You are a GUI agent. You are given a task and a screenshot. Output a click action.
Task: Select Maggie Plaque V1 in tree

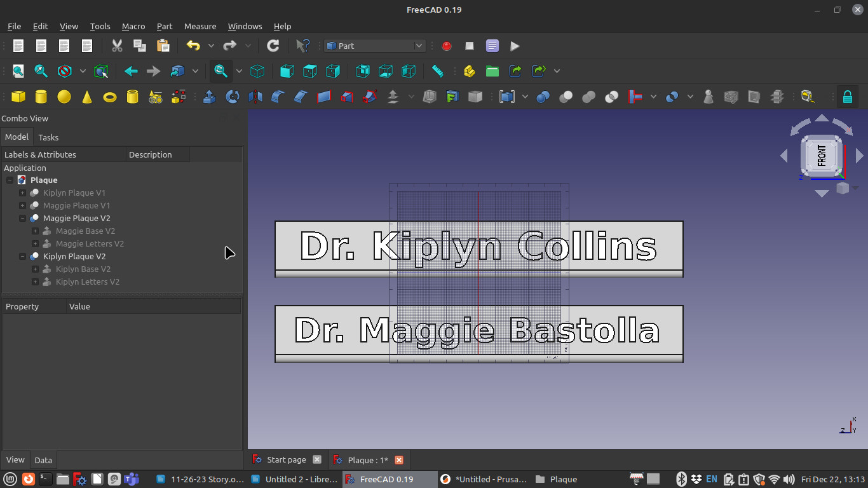tap(76, 206)
